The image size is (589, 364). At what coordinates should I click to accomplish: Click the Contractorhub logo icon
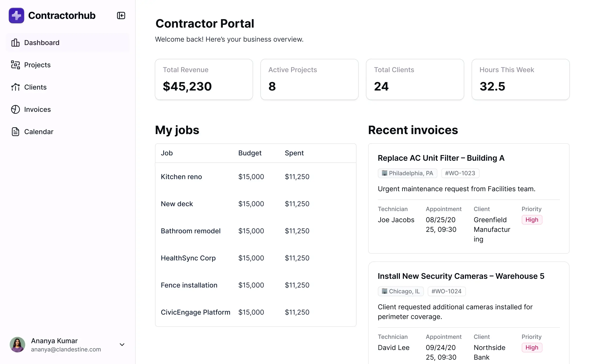pos(16,15)
